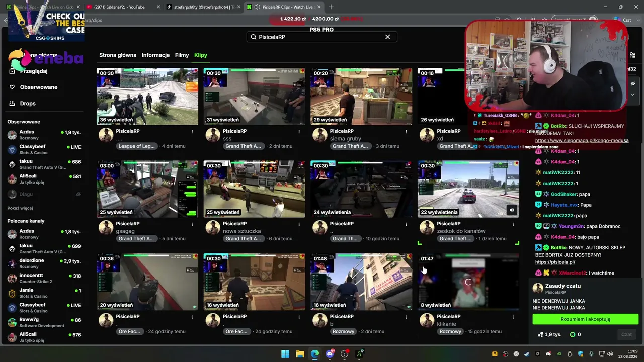Open Rxww7g in Polecane kanały
The height and width of the screenshot is (362, 644).
point(44,322)
